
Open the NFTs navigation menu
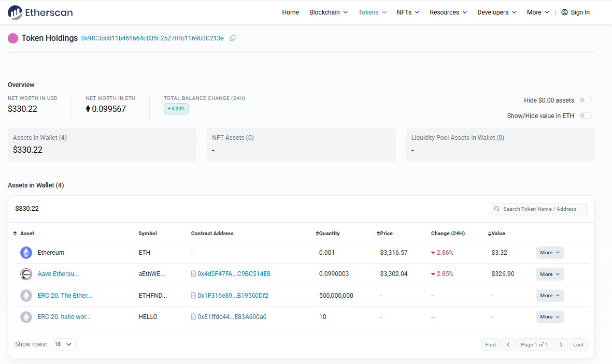point(408,12)
